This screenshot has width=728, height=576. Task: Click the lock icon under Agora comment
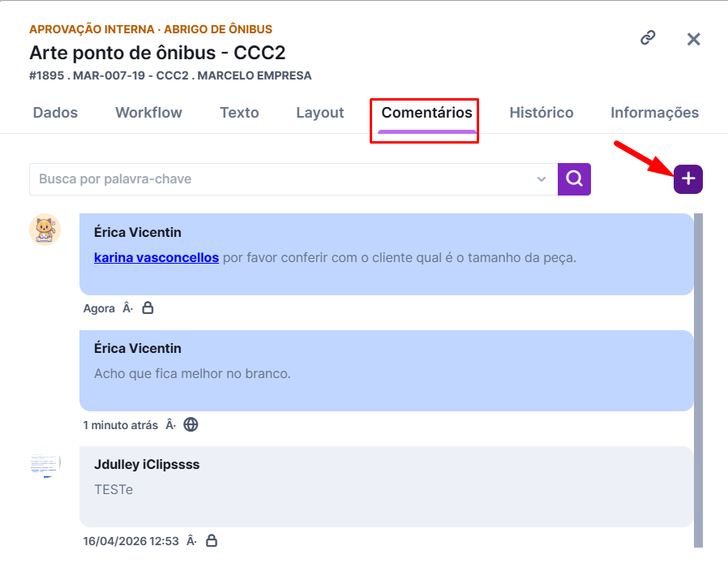pos(148,308)
